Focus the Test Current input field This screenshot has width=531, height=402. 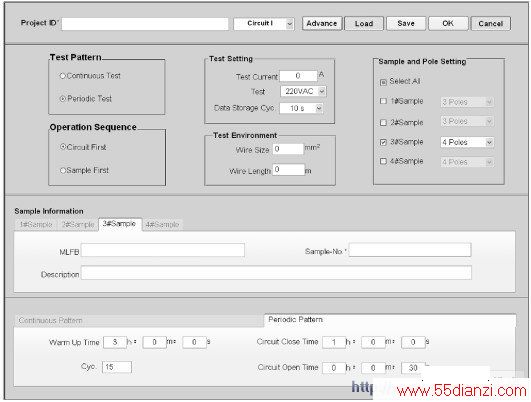coord(298,76)
